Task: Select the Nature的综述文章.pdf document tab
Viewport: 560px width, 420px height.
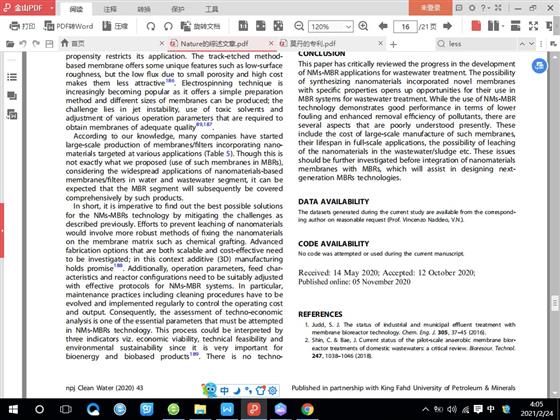Action: (214, 44)
